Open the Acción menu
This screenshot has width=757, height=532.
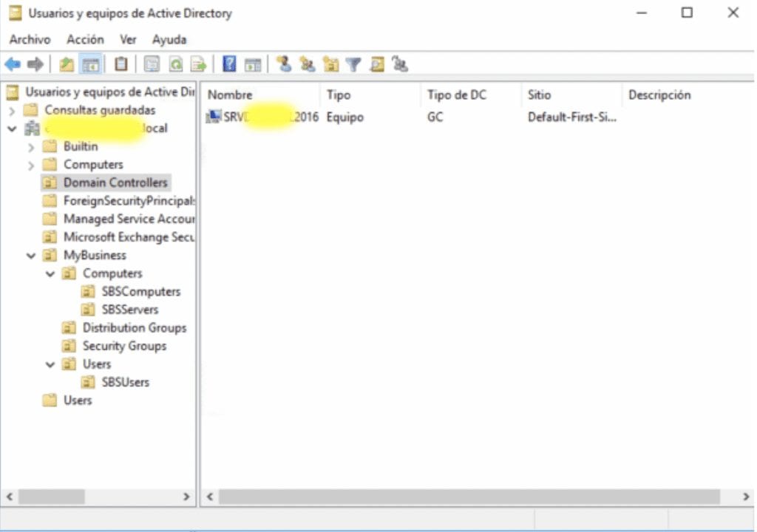pos(84,39)
